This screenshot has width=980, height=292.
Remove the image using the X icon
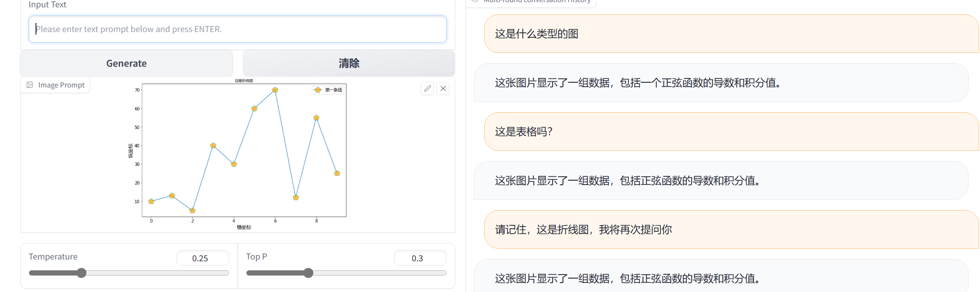443,88
